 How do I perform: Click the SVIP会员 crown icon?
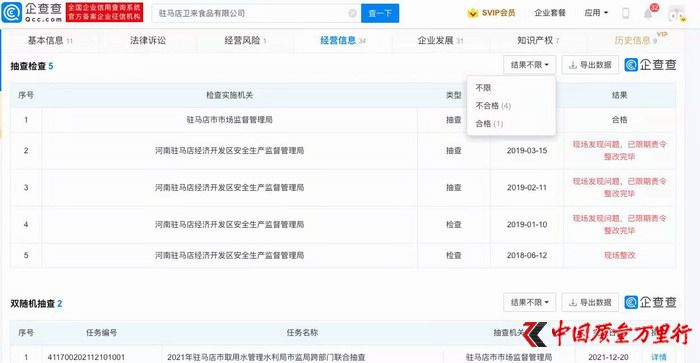pos(472,13)
